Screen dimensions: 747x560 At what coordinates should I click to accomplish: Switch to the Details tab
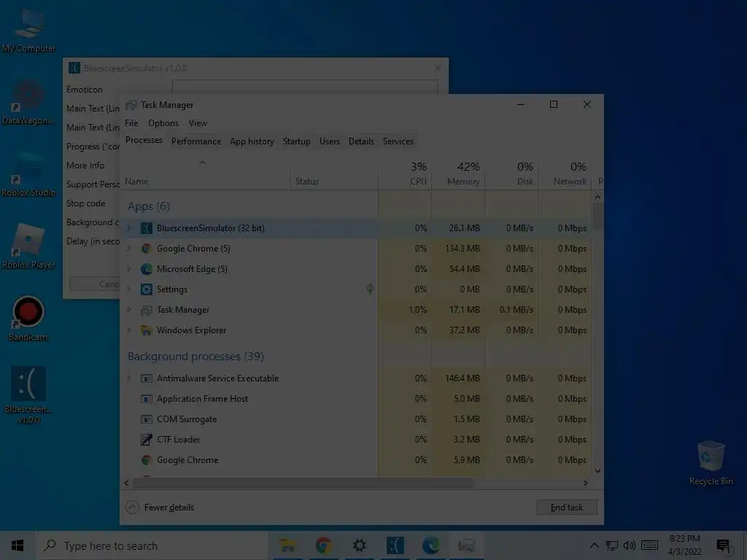tap(361, 141)
